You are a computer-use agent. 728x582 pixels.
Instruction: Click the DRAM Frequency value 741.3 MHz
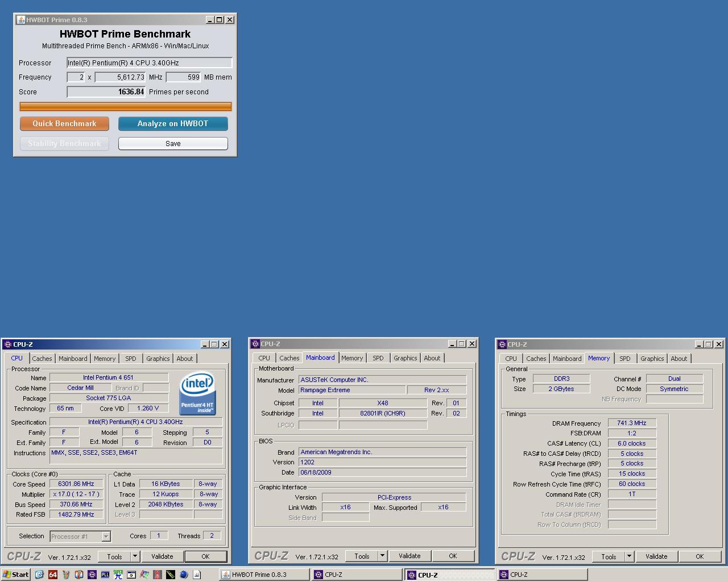coord(632,423)
